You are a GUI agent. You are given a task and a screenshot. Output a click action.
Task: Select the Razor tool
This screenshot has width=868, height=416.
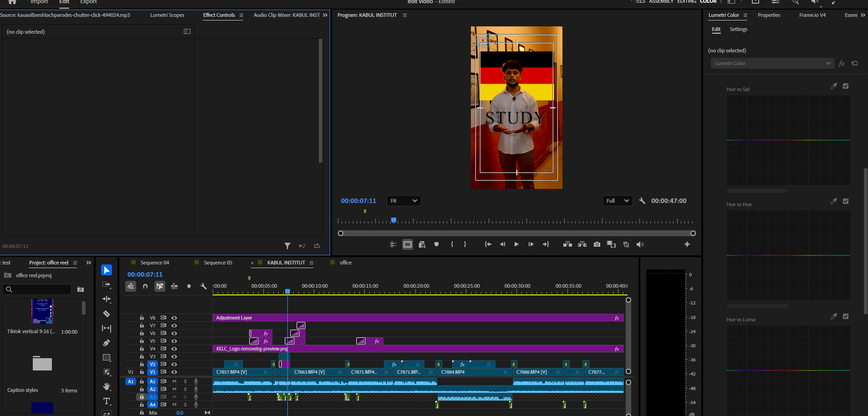click(107, 314)
